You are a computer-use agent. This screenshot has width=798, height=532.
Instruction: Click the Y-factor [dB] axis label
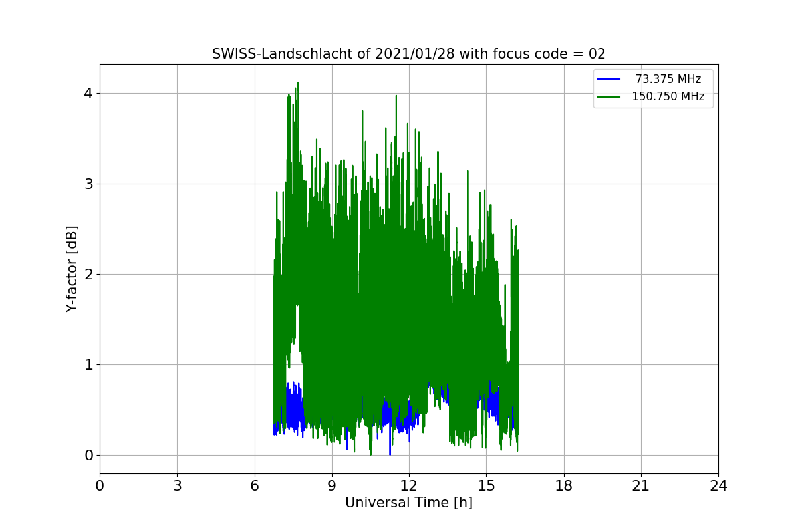tap(72, 269)
